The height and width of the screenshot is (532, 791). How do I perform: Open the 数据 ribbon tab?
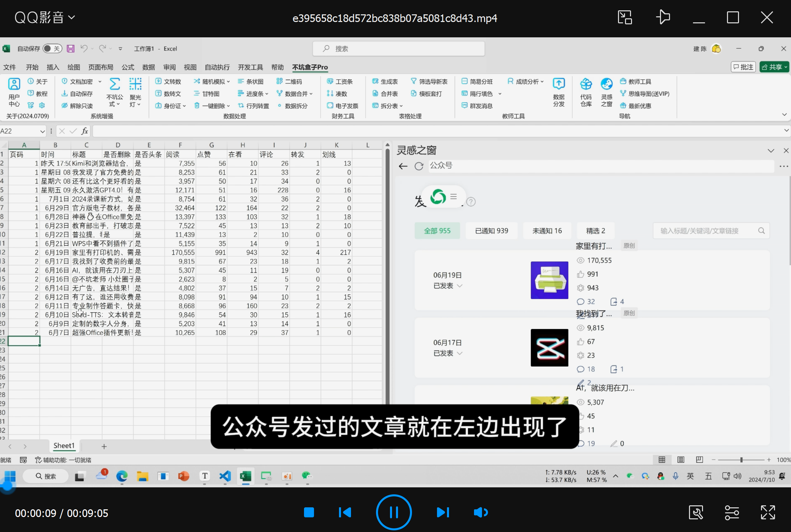[148, 67]
